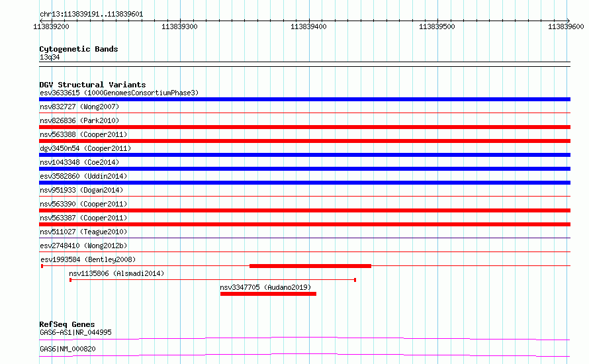Click the blue bar under dgv3450n54
The width and height of the screenshot is (589, 364).
(304, 155)
